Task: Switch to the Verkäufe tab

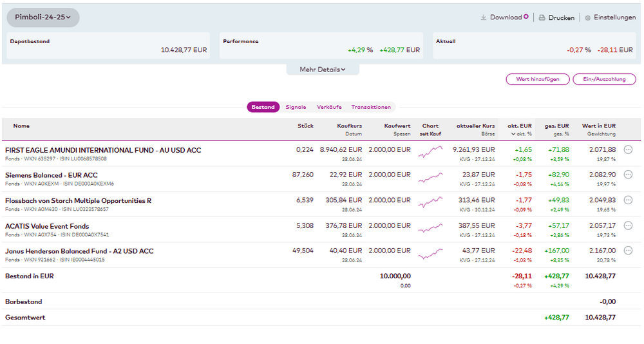Action: (x=328, y=107)
